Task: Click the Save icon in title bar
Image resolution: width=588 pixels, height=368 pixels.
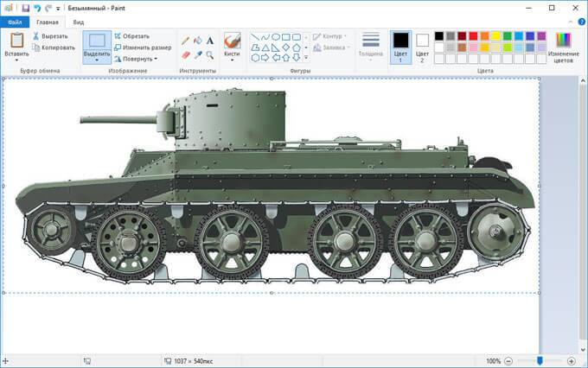Action: pos(25,8)
